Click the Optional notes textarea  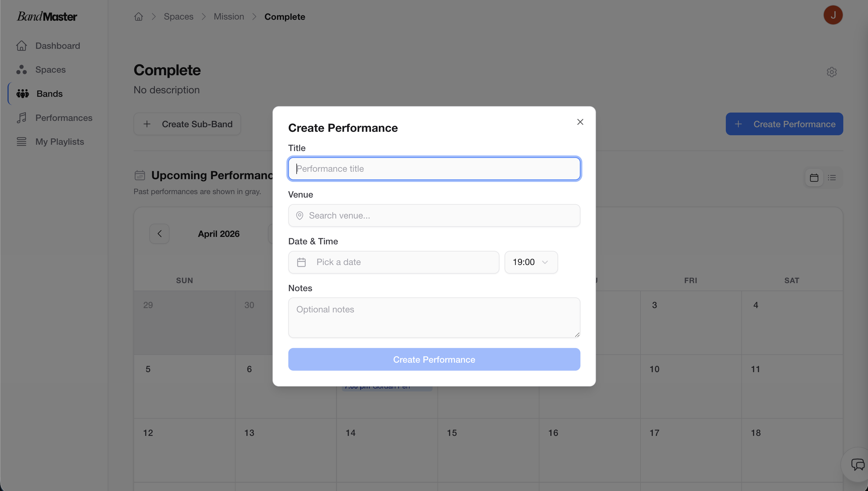(x=434, y=317)
